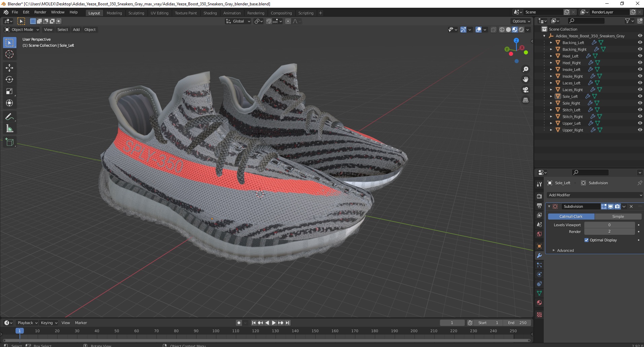
Task: Open the Render properties tab
Action: [x=539, y=196]
